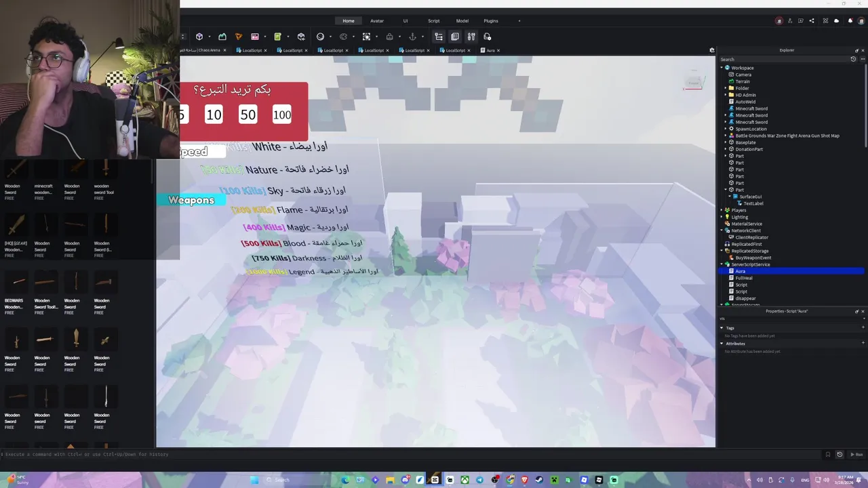Click the Lock tool icon

pyautogui.click(x=389, y=37)
